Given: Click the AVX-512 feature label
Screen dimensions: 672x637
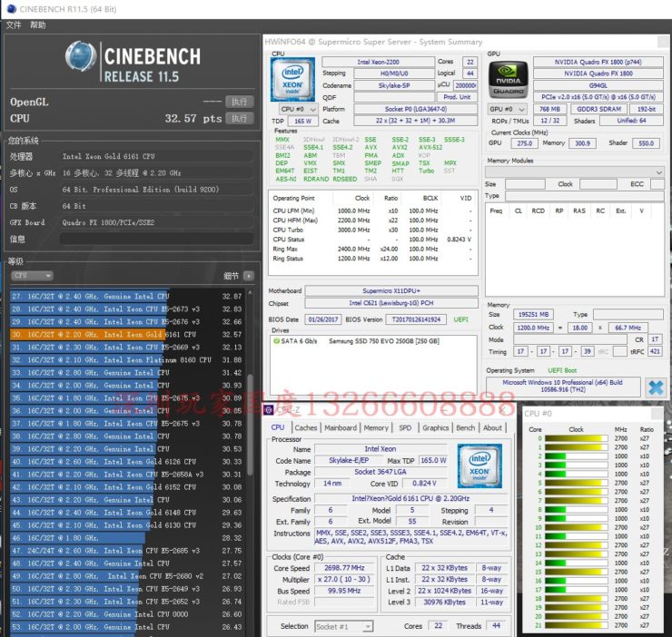Looking at the screenshot, I should click(x=430, y=147).
